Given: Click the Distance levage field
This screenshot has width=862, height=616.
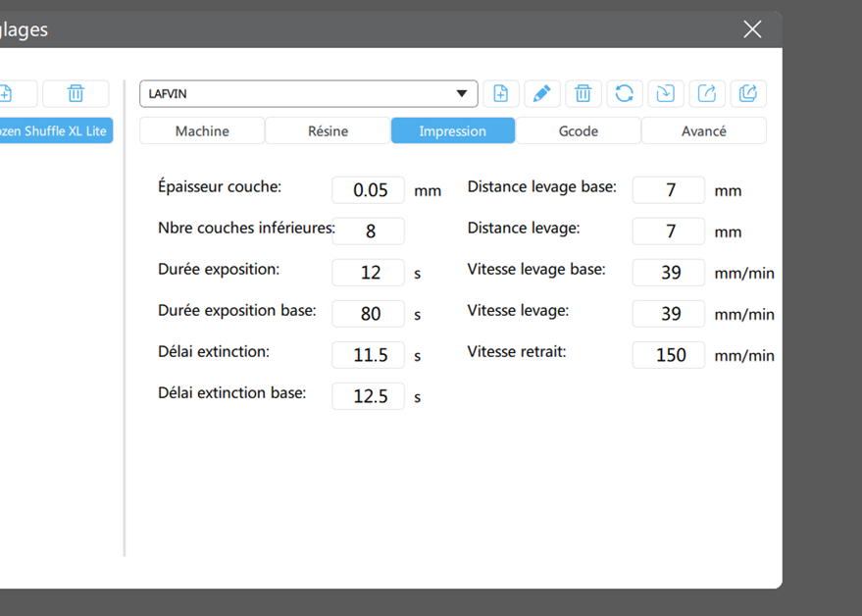Looking at the screenshot, I should point(669,231).
